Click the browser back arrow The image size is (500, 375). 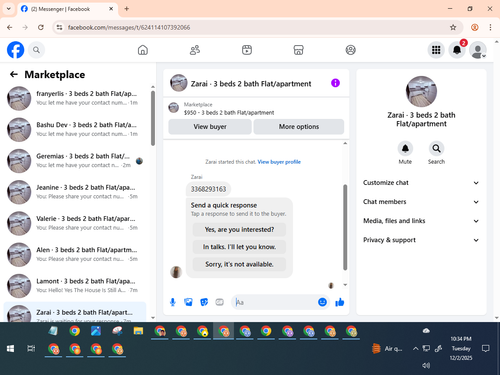pyautogui.click(x=10, y=27)
